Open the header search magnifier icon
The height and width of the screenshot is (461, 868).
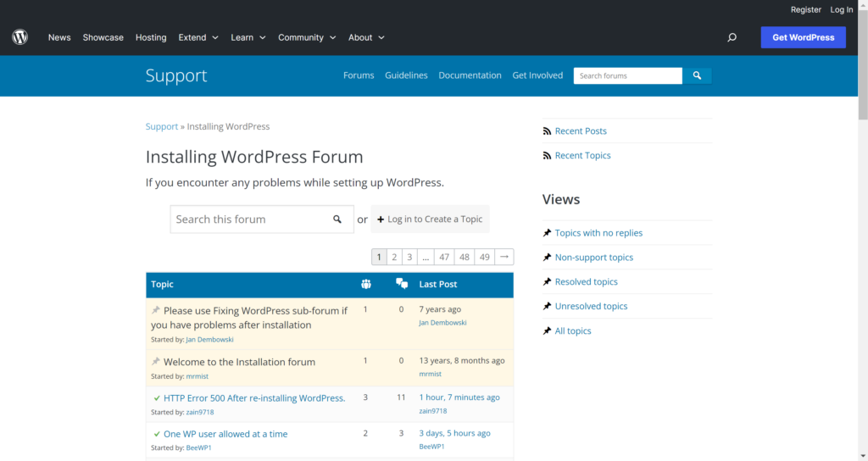[x=732, y=37]
